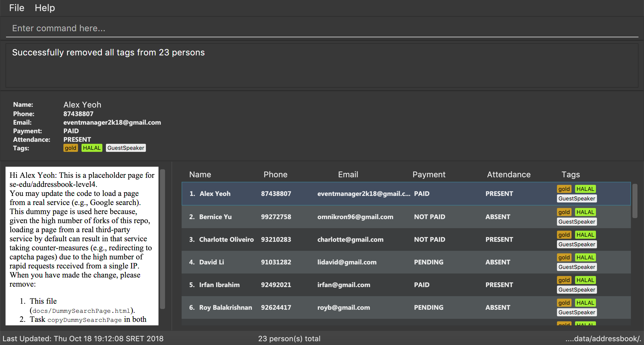
Task: Click Roy Balakrishnan's GuestSpeaker tag
Action: click(x=577, y=312)
